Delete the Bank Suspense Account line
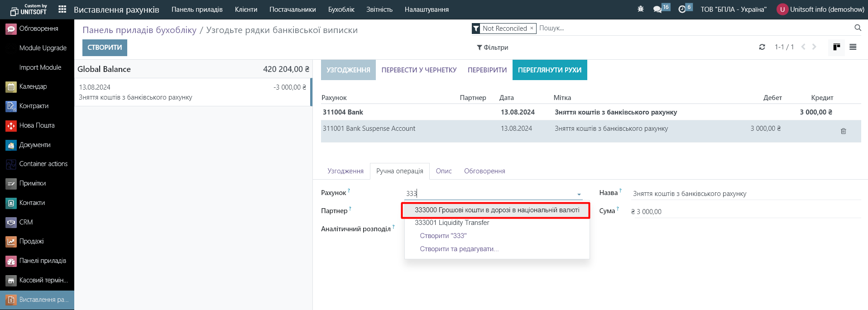Viewport: 868px width, 310px height. [x=843, y=131]
